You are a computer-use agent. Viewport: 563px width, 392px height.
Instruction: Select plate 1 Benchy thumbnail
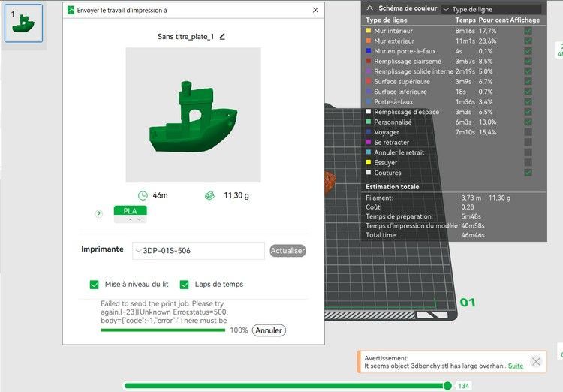pos(24,23)
